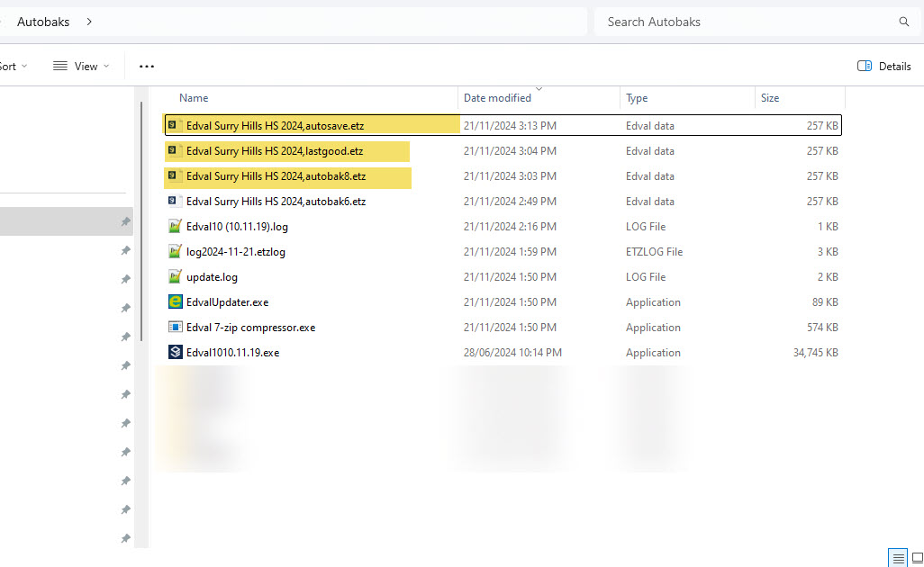Image resolution: width=924 pixels, height=567 pixels.
Task: Click the Name column header
Action: pos(194,98)
